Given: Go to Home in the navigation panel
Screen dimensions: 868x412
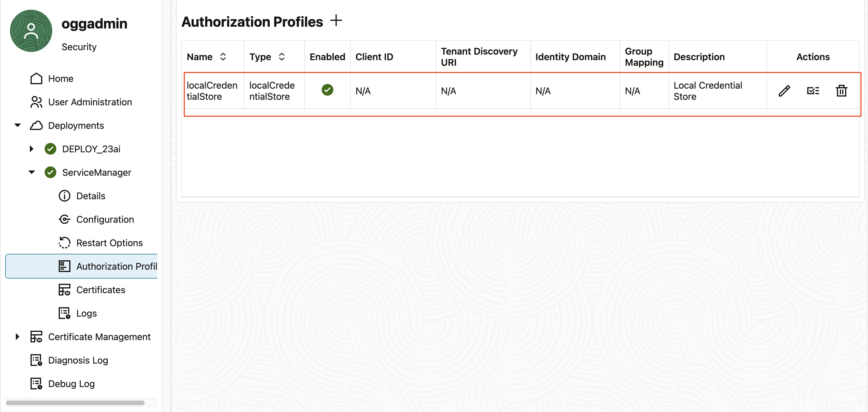Looking at the screenshot, I should point(60,78).
